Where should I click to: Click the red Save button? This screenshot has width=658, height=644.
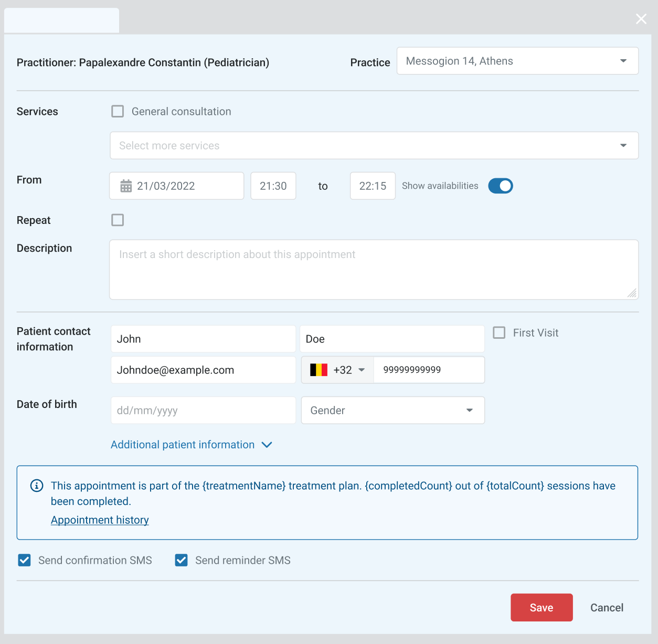(541, 608)
